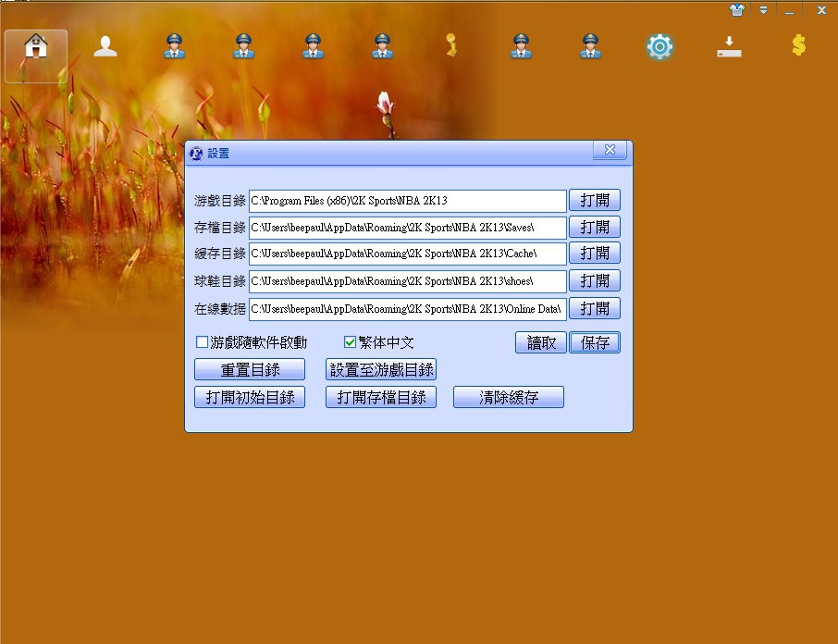Image resolution: width=838 pixels, height=644 pixels.
Task: Enable the 游戲隨軟件啟動 checkbox
Action: click(x=203, y=342)
